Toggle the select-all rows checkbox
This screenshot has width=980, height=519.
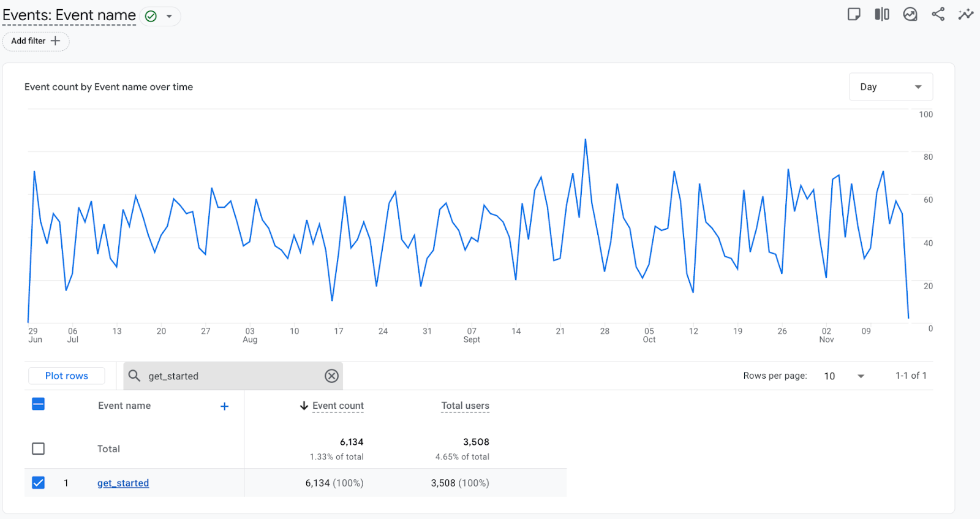click(38, 404)
